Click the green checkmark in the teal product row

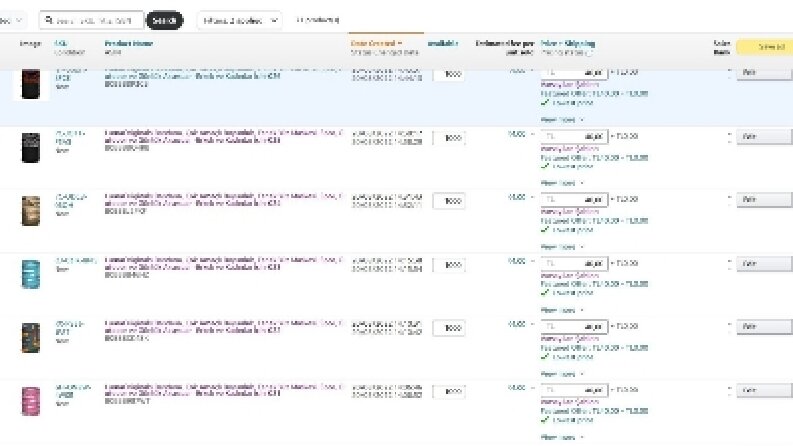pos(545,293)
